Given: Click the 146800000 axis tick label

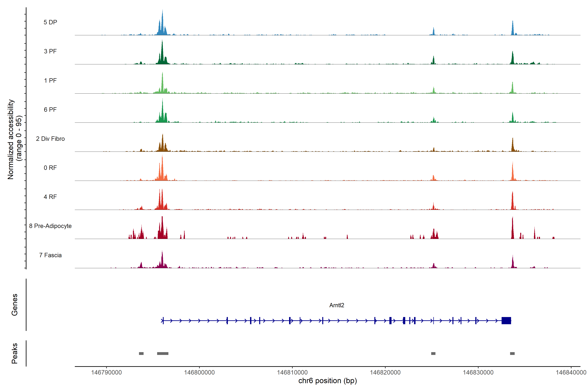Looking at the screenshot, I should point(199,372).
